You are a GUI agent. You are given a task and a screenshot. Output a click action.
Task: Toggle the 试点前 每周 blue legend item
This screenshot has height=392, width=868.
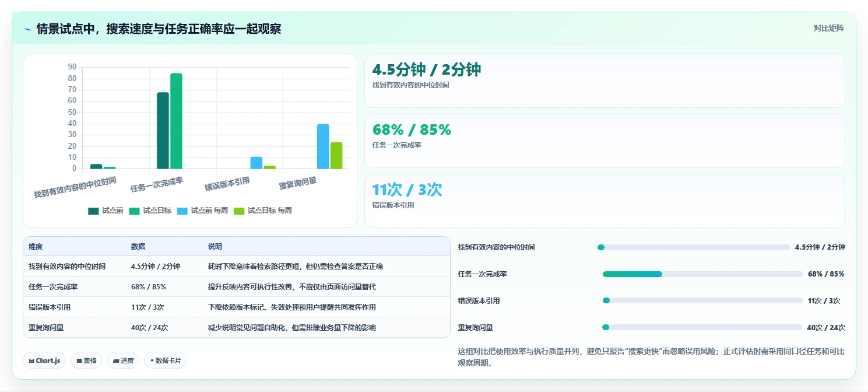tap(202, 211)
